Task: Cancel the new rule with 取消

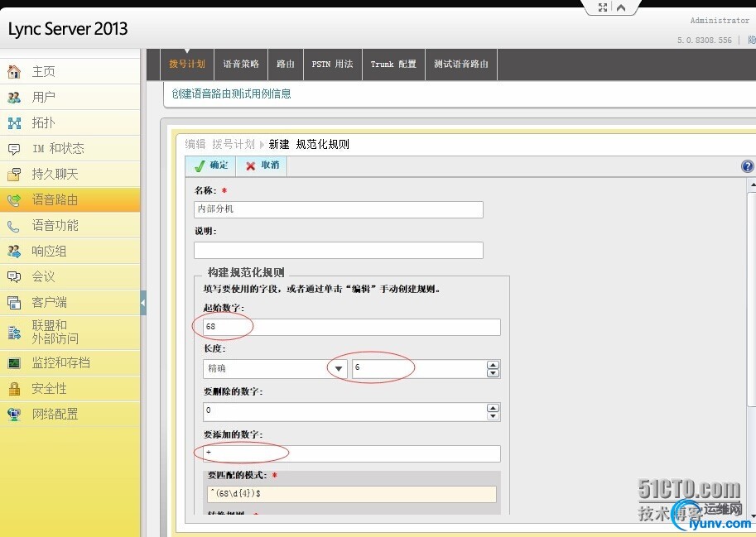Action: [x=262, y=165]
